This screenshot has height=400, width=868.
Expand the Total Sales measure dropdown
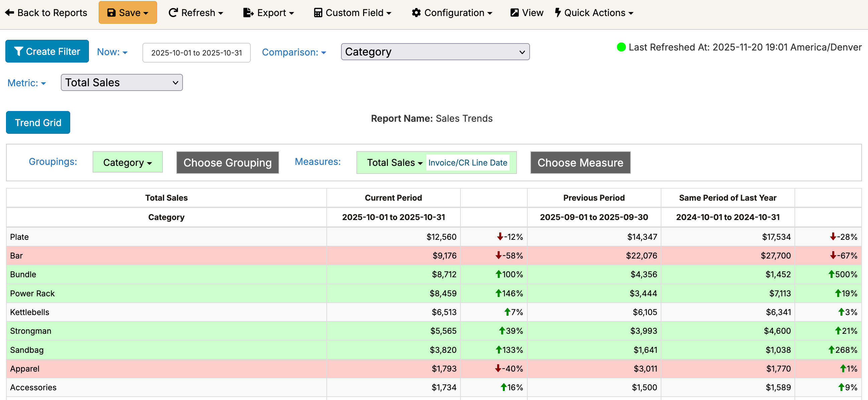[x=394, y=163]
